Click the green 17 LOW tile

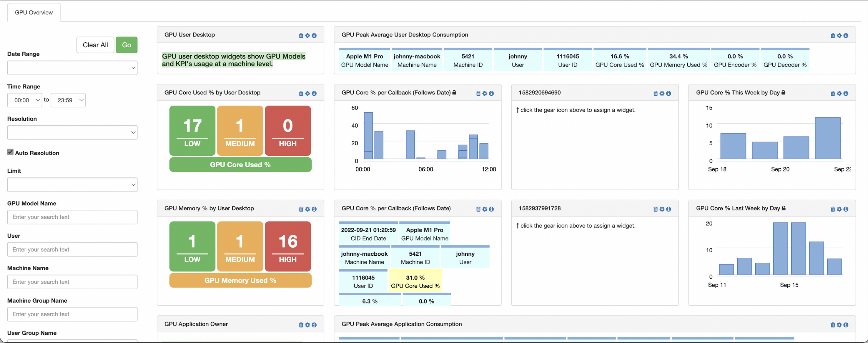192,131
